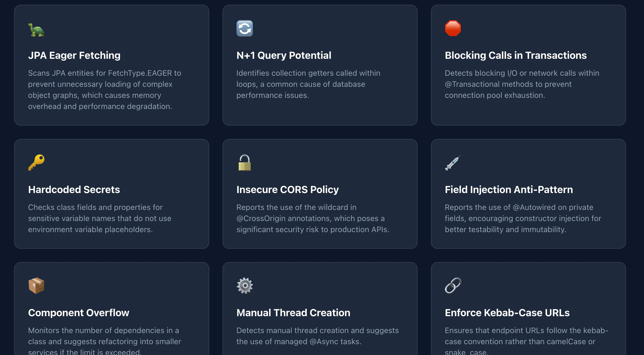Click the key icon for Hardcoded Secrets
The image size is (644, 355).
tap(36, 163)
